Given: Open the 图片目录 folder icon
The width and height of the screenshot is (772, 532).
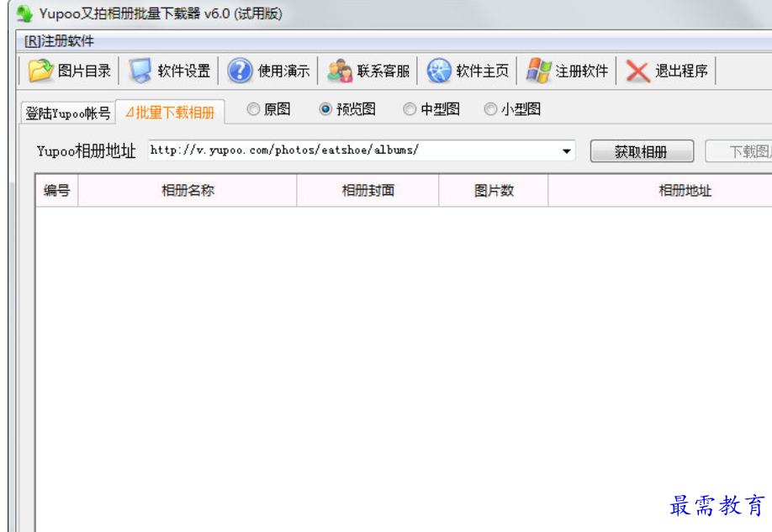Looking at the screenshot, I should tap(40, 71).
